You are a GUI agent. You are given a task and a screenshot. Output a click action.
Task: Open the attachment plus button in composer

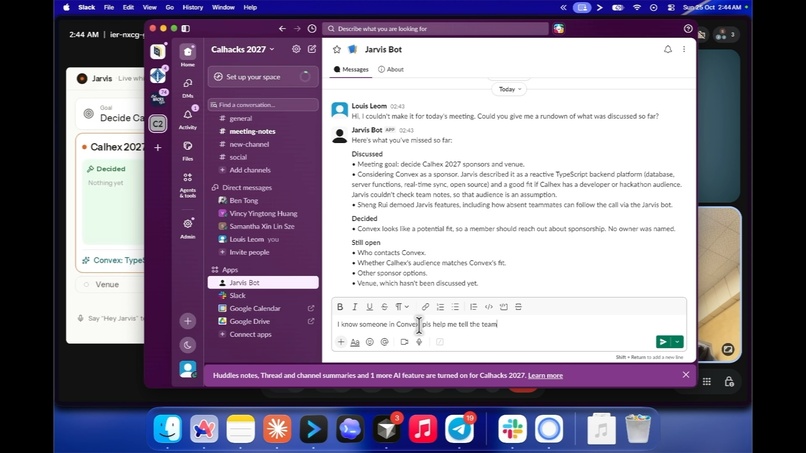(341, 342)
